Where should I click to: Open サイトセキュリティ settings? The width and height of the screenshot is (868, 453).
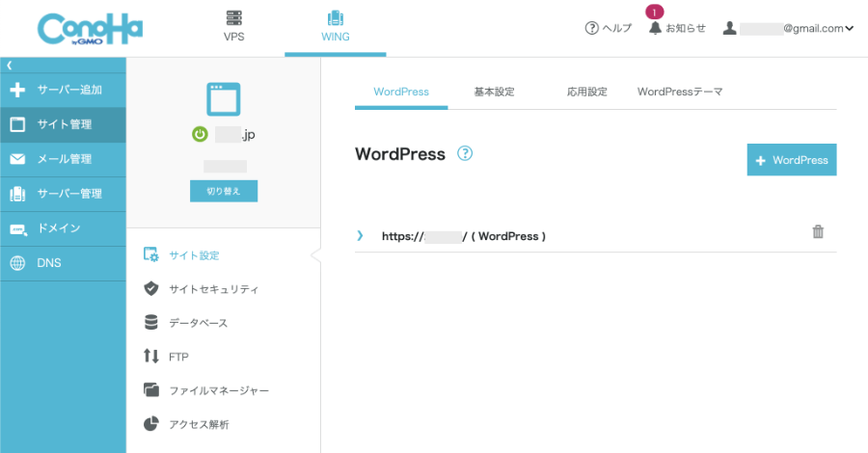213,289
